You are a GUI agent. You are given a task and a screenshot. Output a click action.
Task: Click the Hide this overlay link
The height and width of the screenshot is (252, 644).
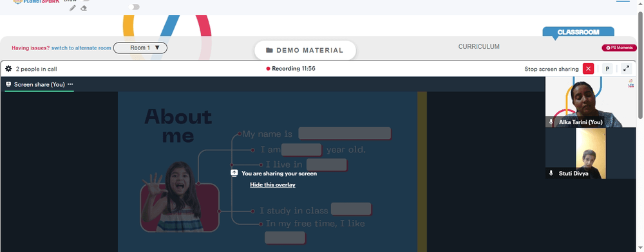[272, 184]
